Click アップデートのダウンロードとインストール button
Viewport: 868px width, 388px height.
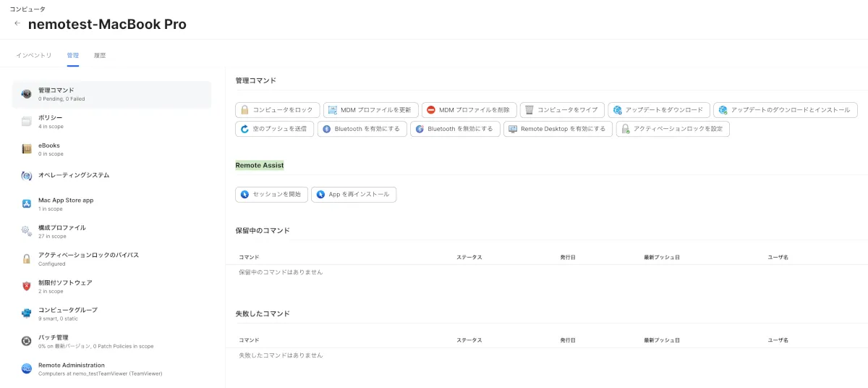tap(786, 110)
